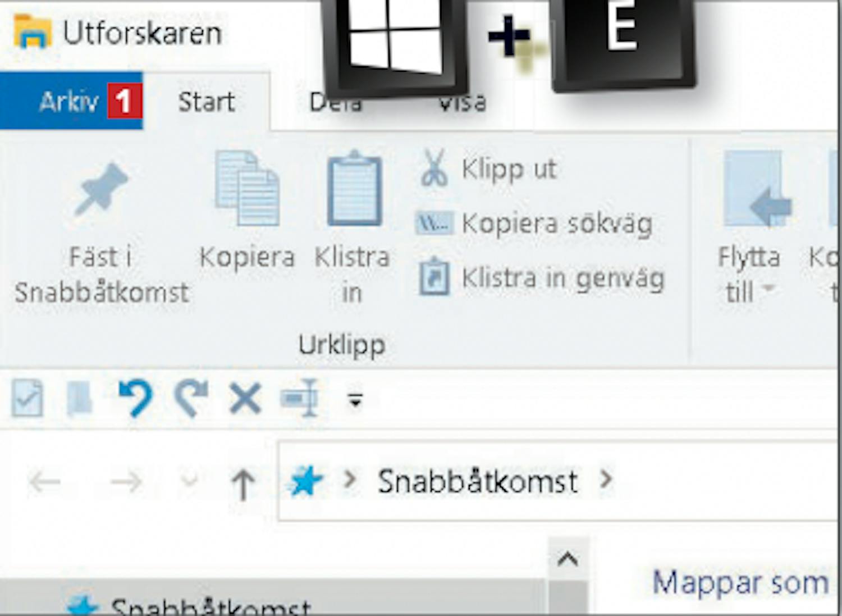Click the rename icon in quick toolbar
Viewport: 842px width, 616px height.
[300, 398]
